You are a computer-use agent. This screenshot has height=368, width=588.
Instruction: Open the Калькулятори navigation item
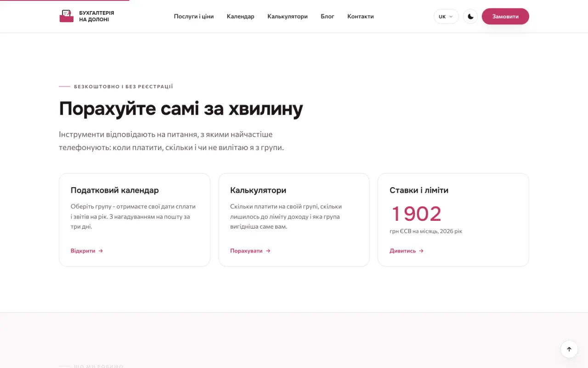tap(288, 17)
